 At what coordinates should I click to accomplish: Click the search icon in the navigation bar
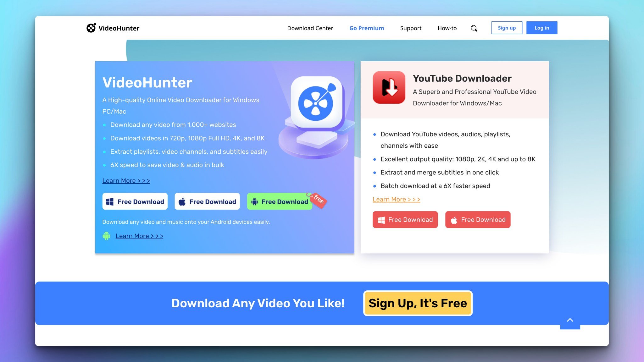click(474, 28)
